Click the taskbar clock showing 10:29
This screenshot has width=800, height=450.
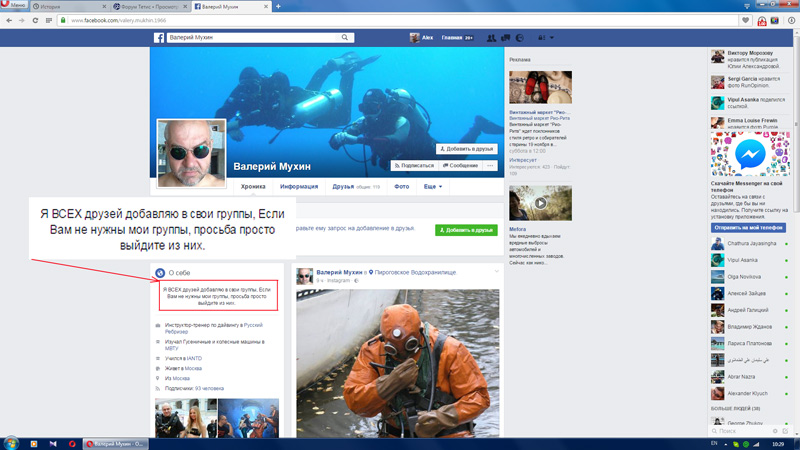(778, 444)
